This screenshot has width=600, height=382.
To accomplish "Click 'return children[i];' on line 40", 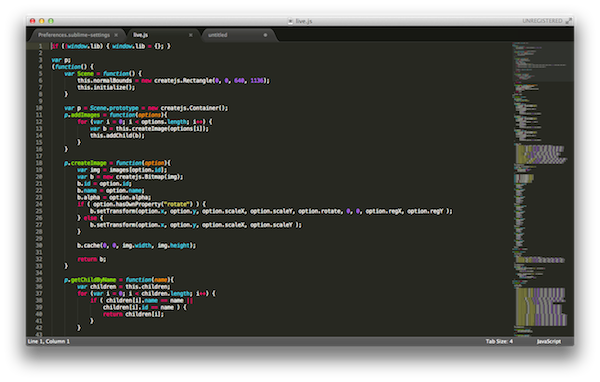I will pyautogui.click(x=133, y=314).
